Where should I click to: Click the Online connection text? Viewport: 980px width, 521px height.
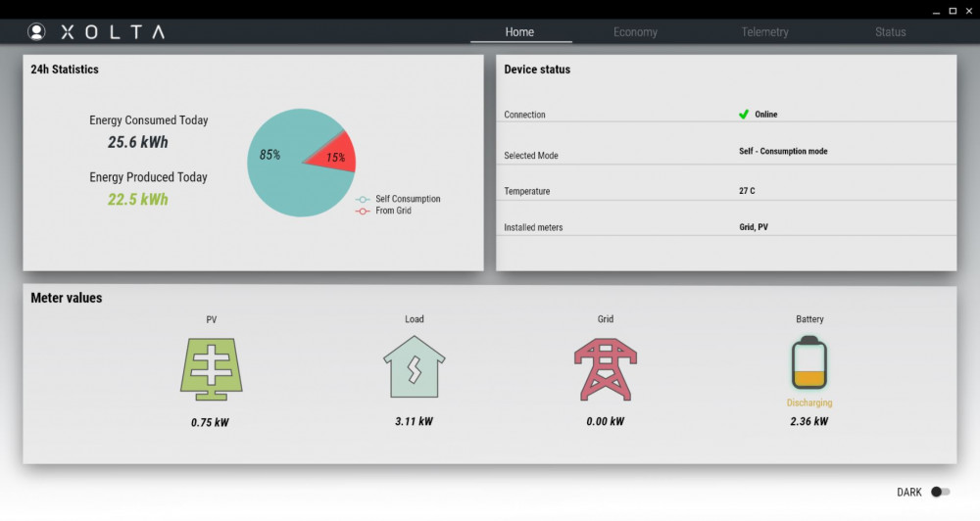pos(765,115)
